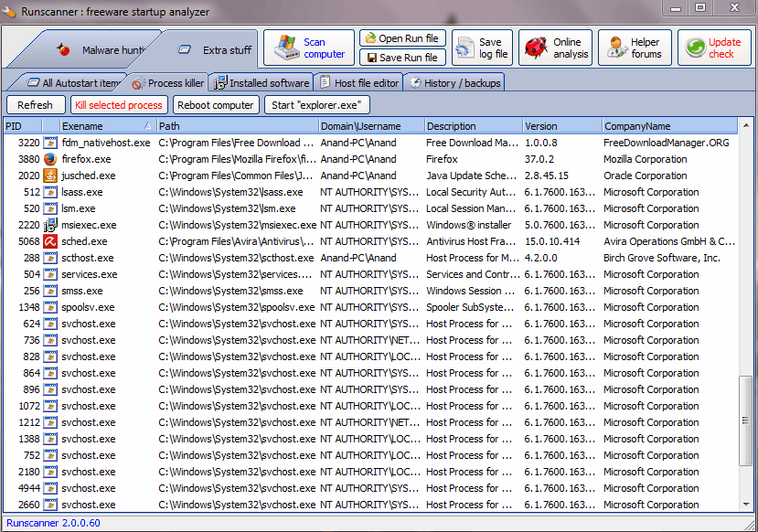
Task: Click version "37.0.2" in the Firefox row
Action: [x=541, y=159]
